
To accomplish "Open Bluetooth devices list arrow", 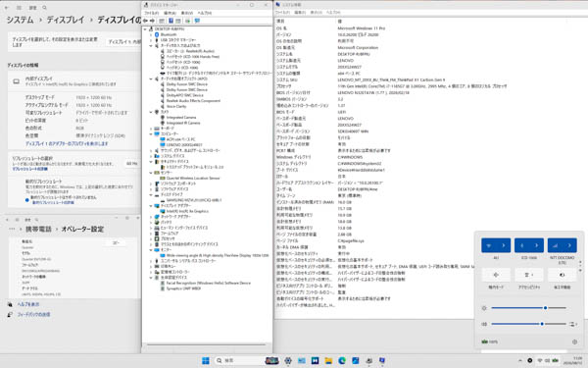I will coord(537,245).
